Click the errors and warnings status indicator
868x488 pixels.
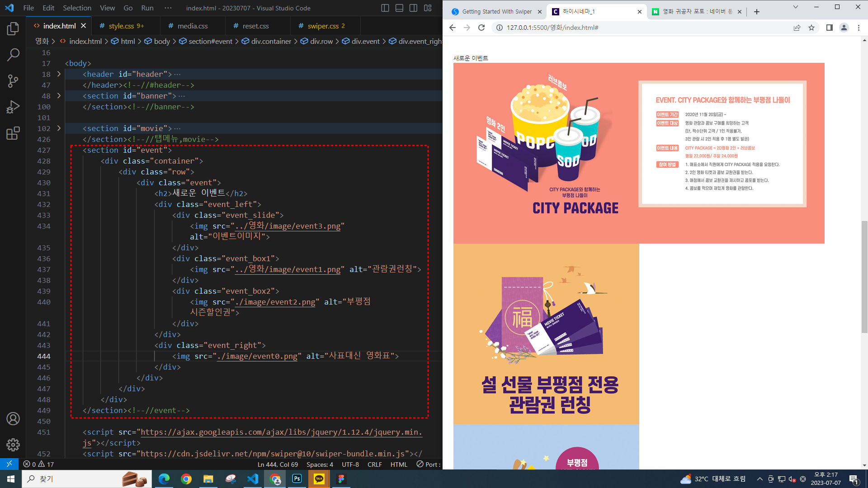pos(38,464)
